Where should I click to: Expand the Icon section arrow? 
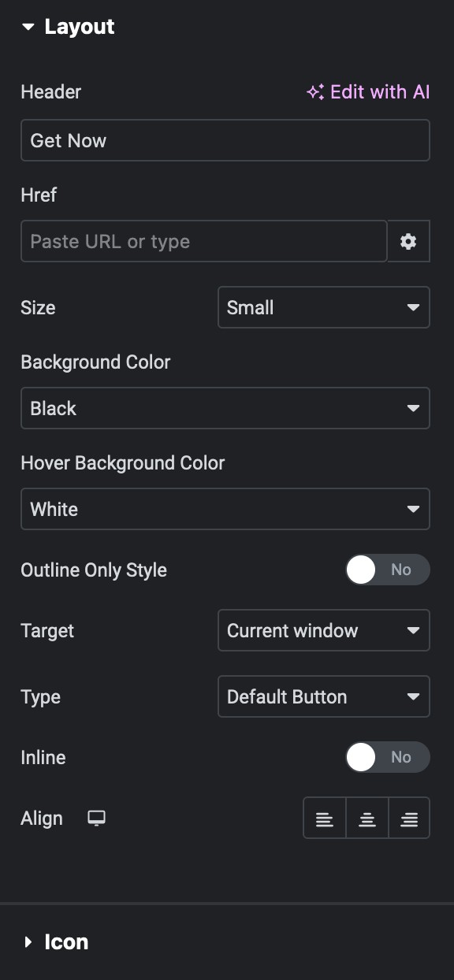28,942
